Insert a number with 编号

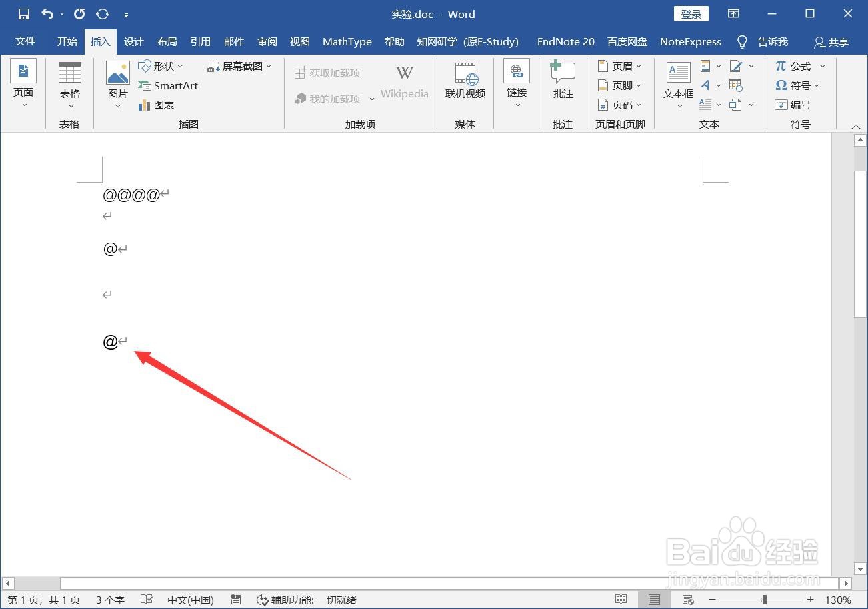[x=793, y=105]
